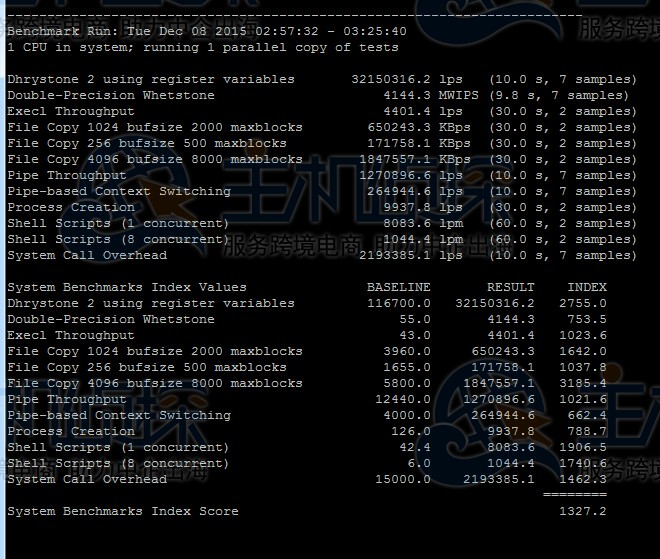Click the Dhrystone index value 2755.0
The width and height of the screenshot is (660, 559).
(x=582, y=303)
